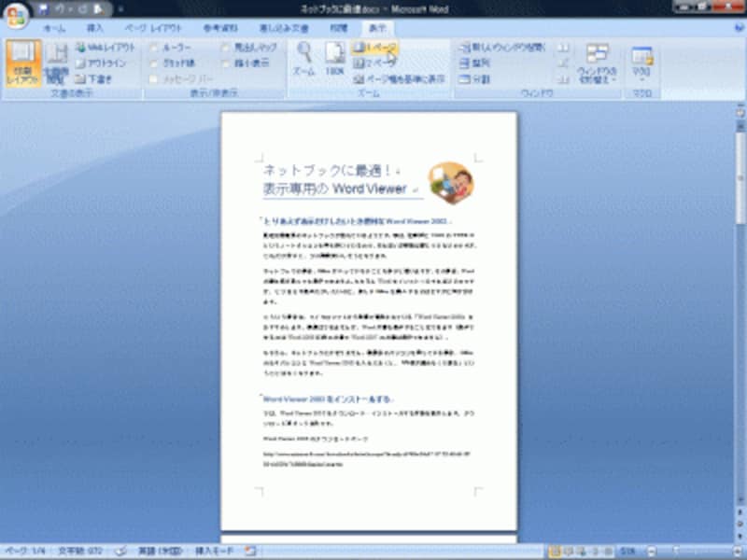The height and width of the screenshot is (560, 747).
Task: Click the download URL text in the document
Action: pos(366,459)
